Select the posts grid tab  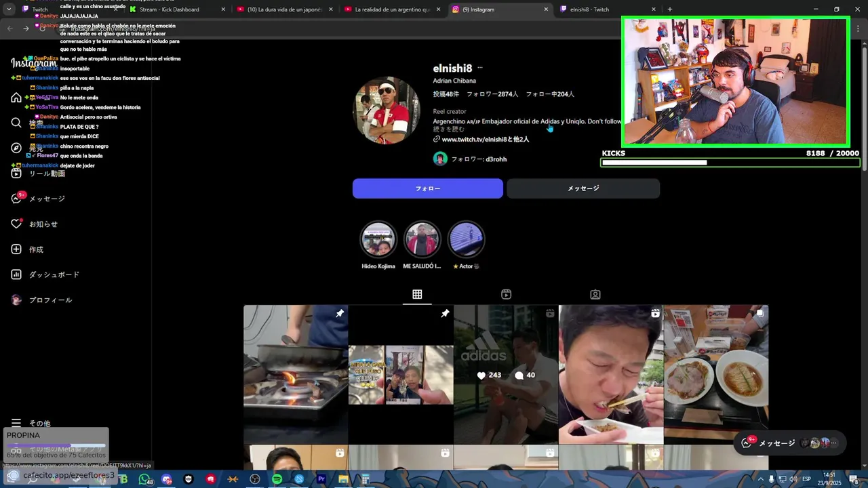[417, 294]
